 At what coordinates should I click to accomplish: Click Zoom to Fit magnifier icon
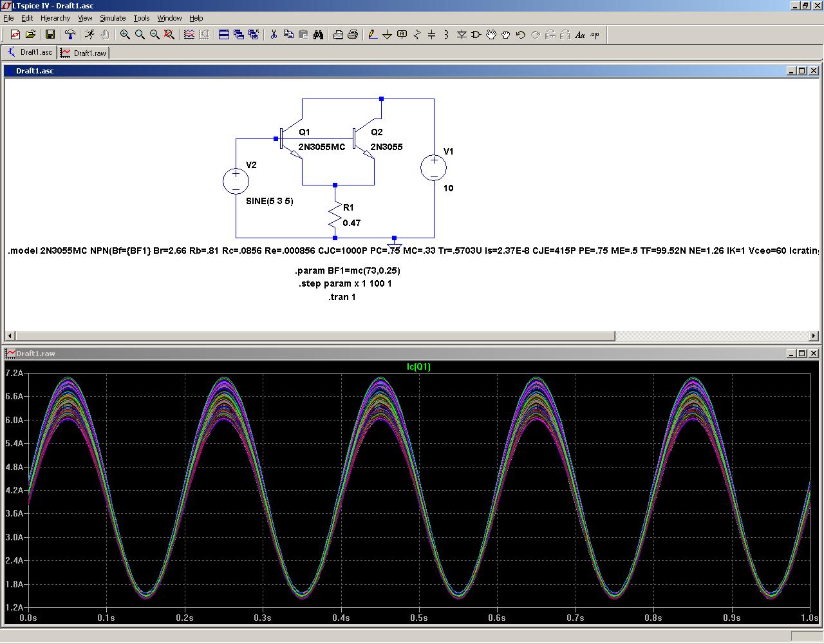(x=169, y=35)
